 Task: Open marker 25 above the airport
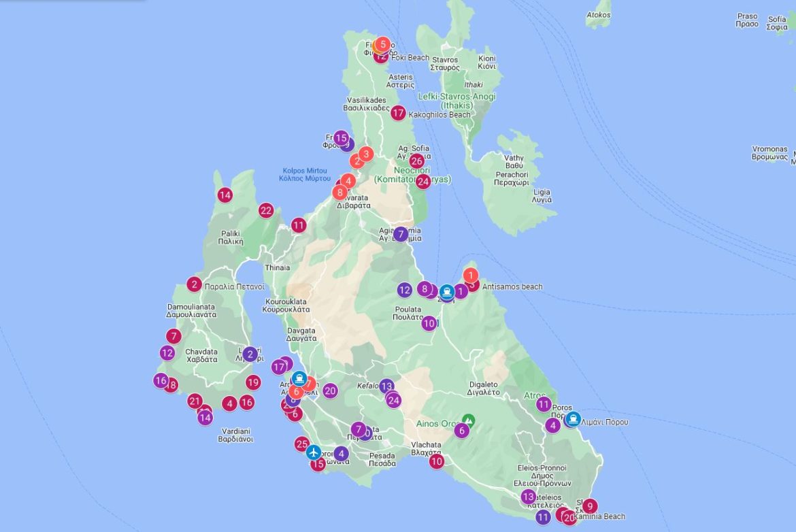(302, 444)
